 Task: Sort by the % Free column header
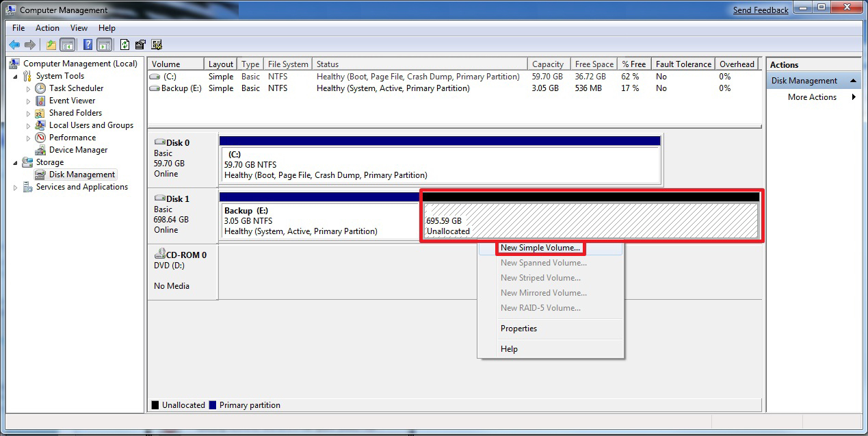(633, 64)
